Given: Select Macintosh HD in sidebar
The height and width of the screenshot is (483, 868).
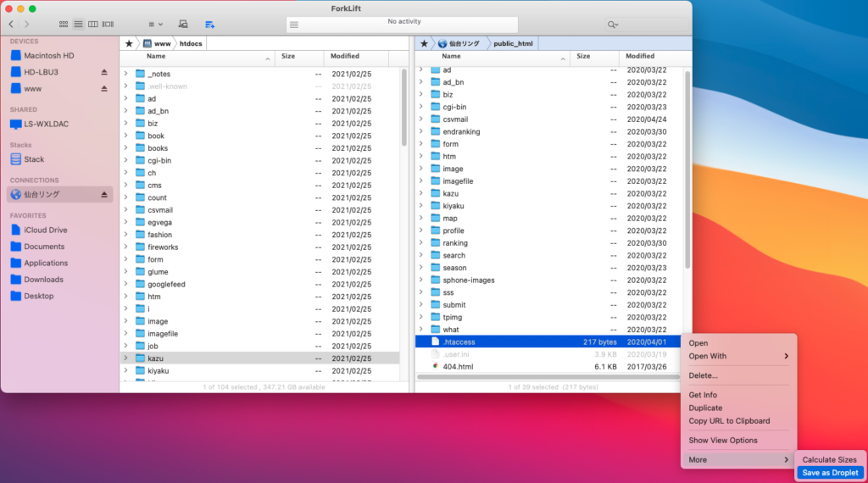Looking at the screenshot, I should [x=48, y=55].
